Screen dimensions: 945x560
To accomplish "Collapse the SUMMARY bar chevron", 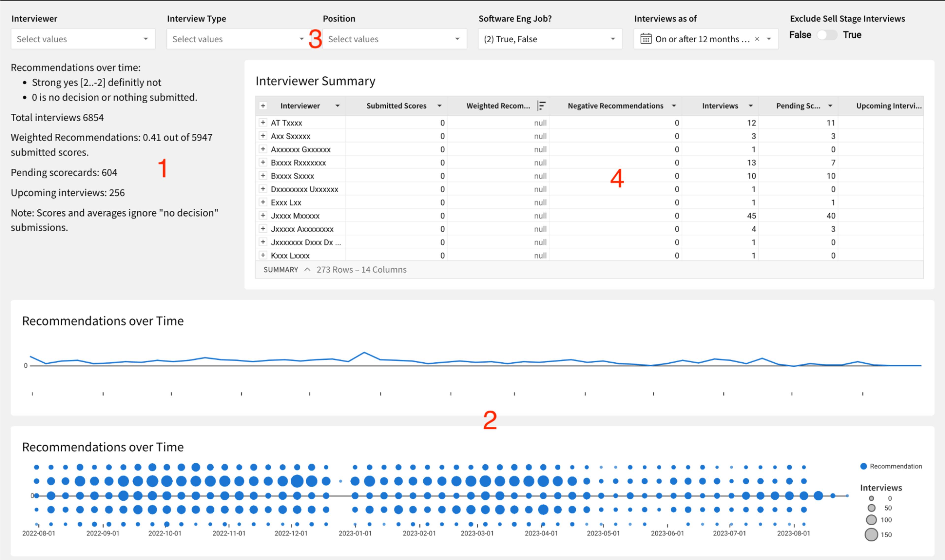I will click(308, 269).
